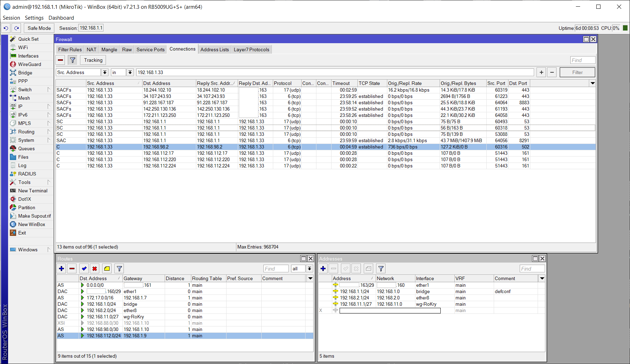This screenshot has width=630, height=364.
Task: Open WireGuard from the sidebar
Action: pos(29,64)
